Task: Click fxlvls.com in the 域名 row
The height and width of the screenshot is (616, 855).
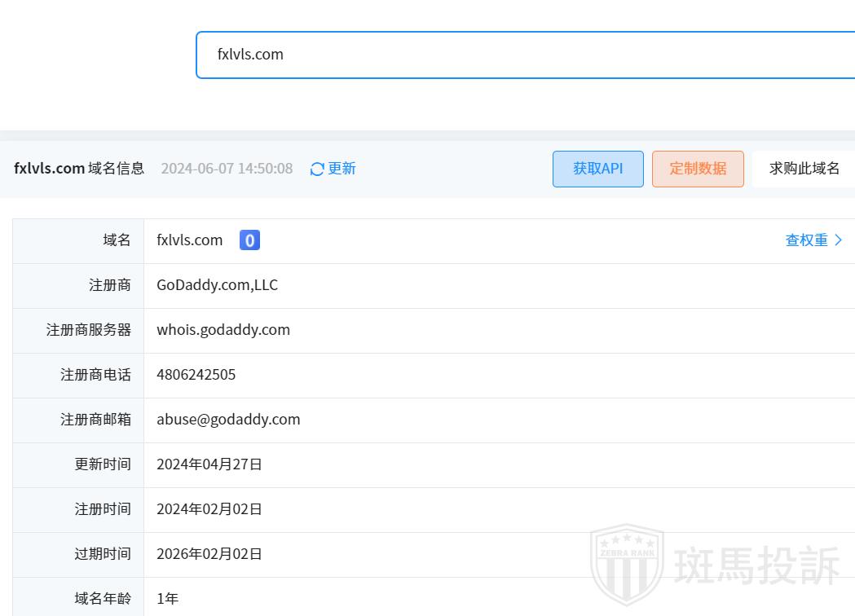Action: click(190, 240)
